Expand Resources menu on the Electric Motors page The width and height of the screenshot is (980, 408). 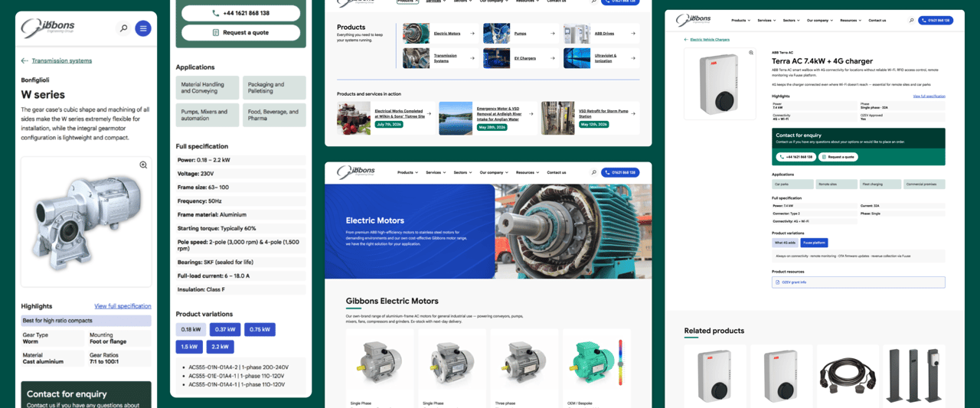point(528,172)
